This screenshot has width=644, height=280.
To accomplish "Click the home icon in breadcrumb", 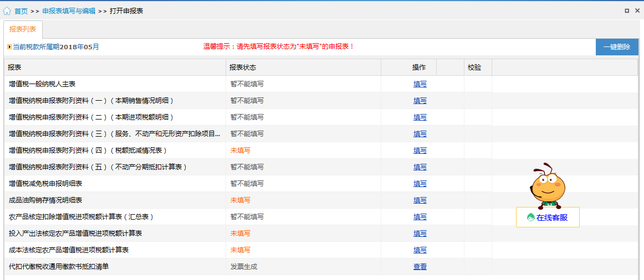I will click(7, 11).
